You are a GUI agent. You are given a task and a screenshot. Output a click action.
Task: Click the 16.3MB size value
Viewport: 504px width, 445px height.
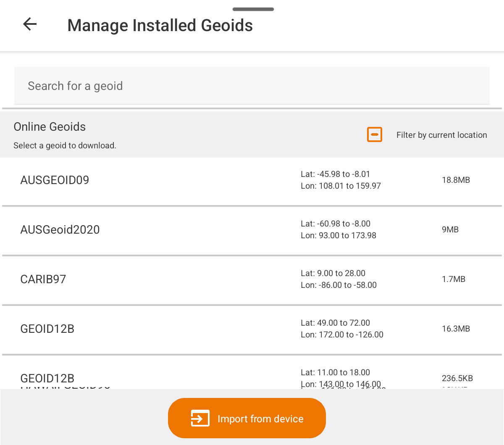click(x=456, y=329)
